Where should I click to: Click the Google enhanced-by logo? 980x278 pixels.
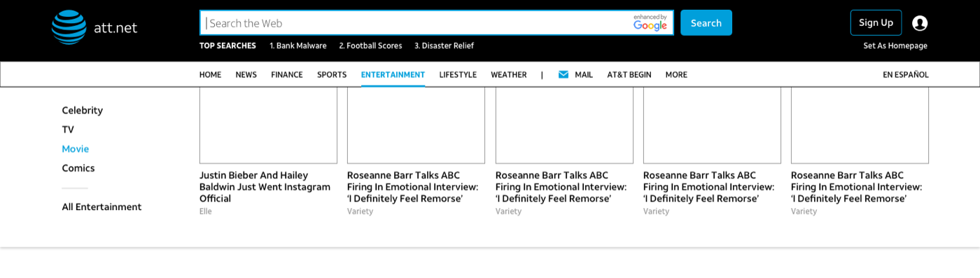[650, 22]
